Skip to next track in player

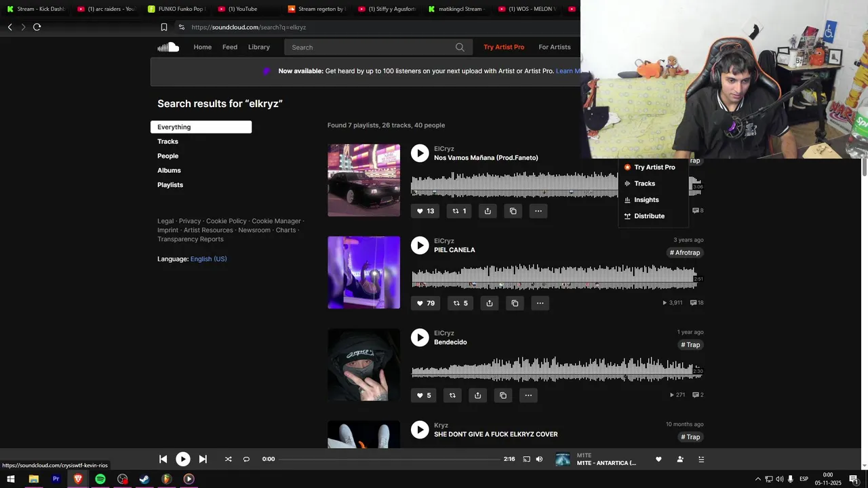(x=203, y=459)
